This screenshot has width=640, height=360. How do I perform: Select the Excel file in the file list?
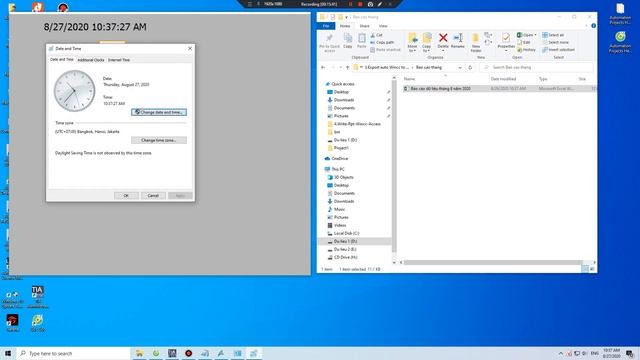point(499,89)
